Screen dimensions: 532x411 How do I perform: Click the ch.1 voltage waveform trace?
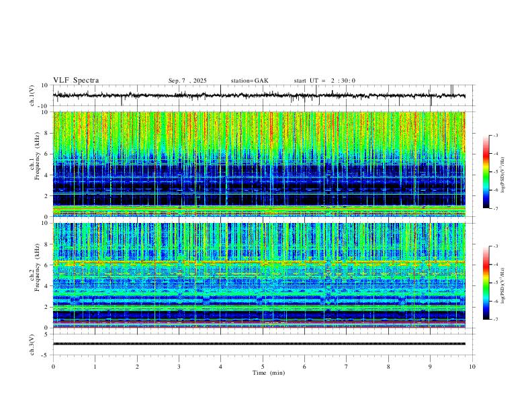[x=259, y=95]
